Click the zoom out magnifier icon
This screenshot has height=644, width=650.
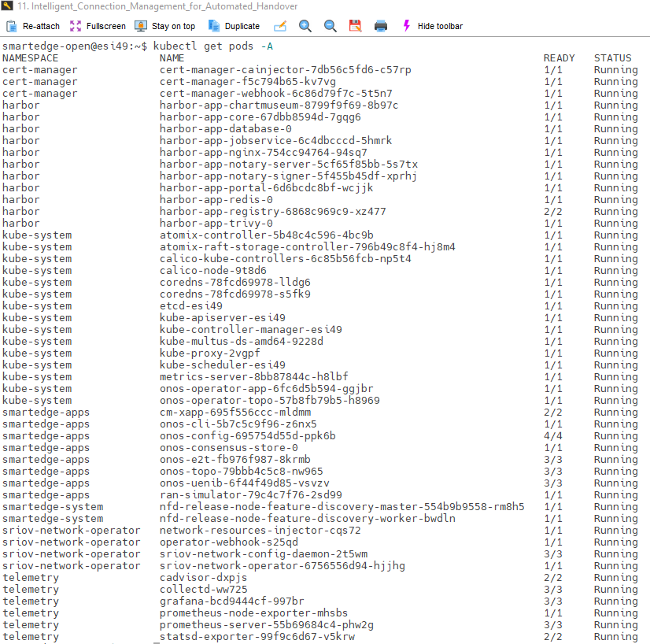[x=331, y=26]
